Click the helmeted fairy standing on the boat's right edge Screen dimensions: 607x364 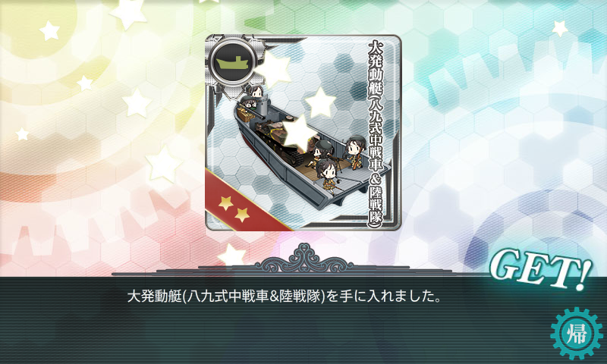tap(354, 152)
